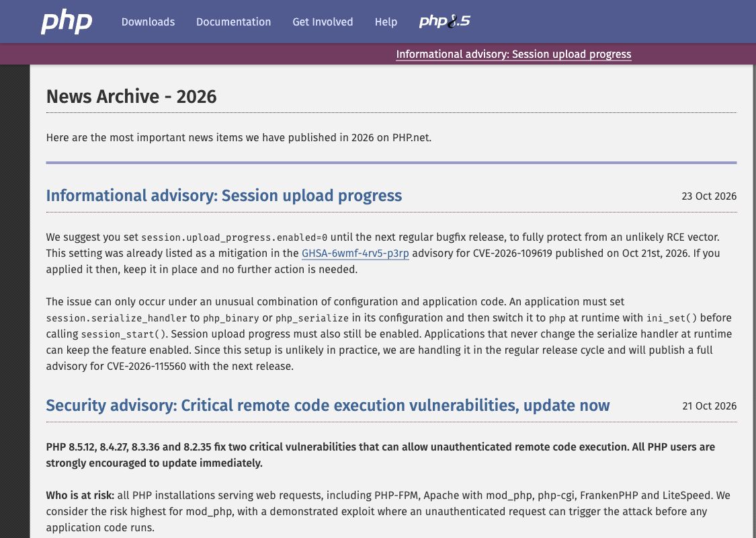Select the session_start() code text

coord(124,334)
